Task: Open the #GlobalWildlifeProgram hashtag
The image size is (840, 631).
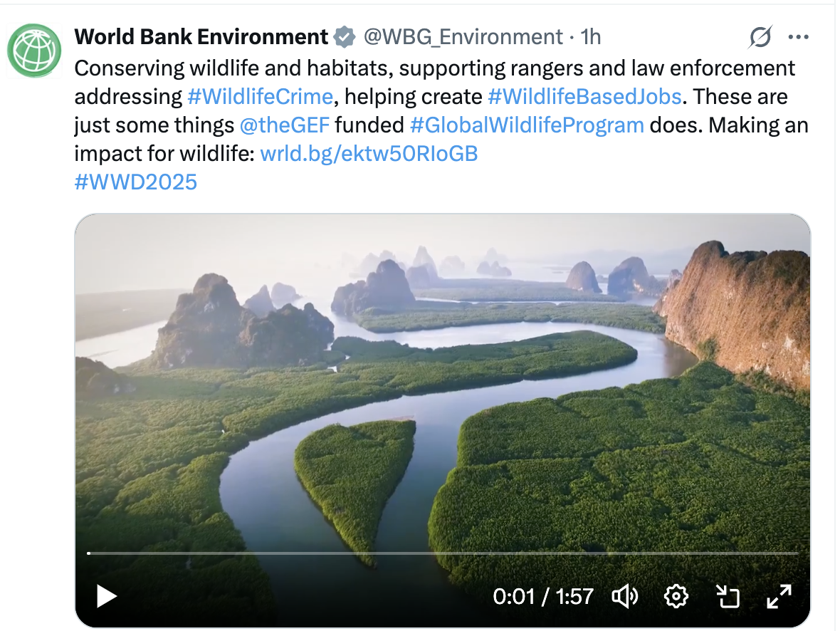Action: pyautogui.click(x=527, y=125)
